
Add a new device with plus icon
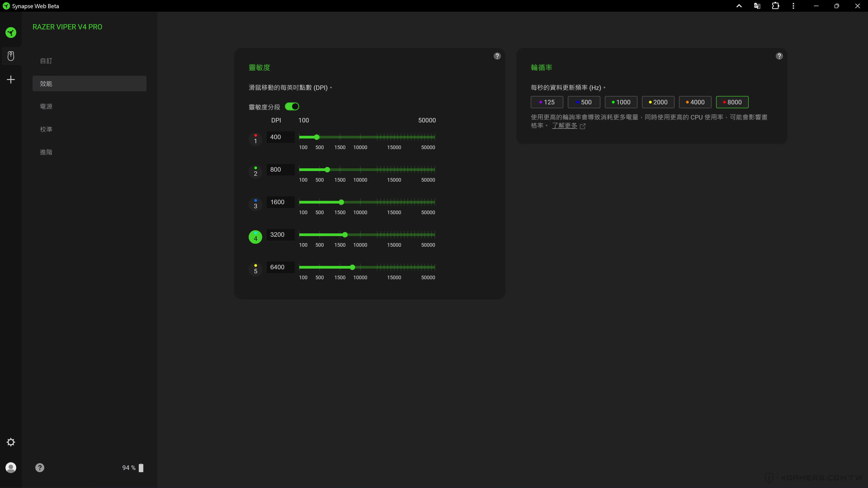11,80
